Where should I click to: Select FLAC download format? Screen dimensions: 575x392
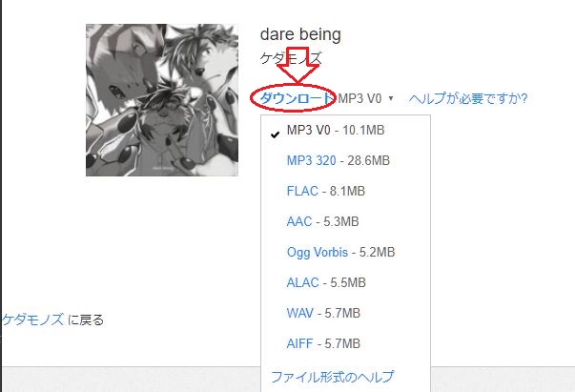[x=302, y=191]
